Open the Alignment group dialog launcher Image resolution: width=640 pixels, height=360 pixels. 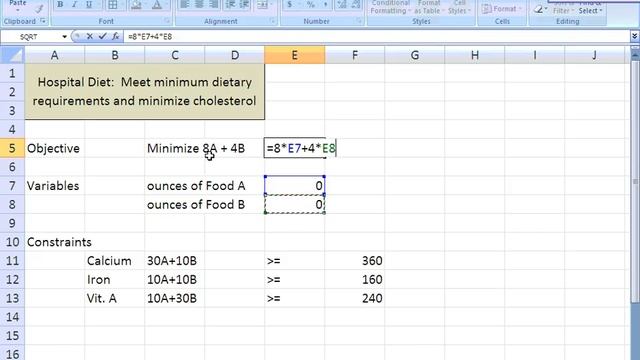tap(272, 21)
